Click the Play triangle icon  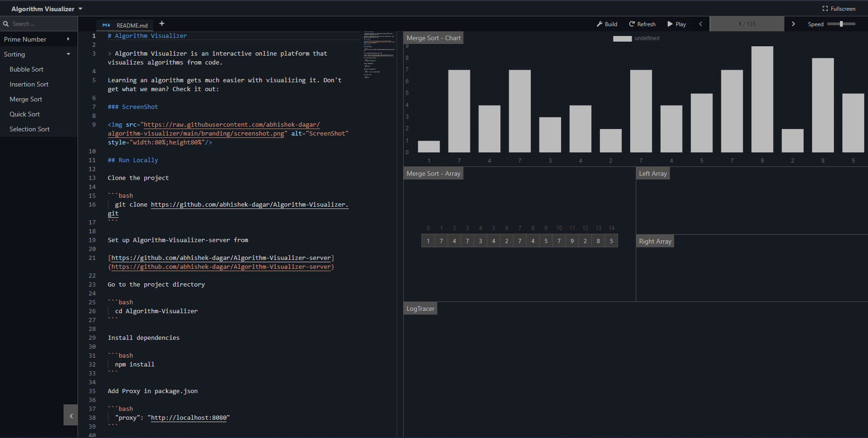[x=670, y=24]
